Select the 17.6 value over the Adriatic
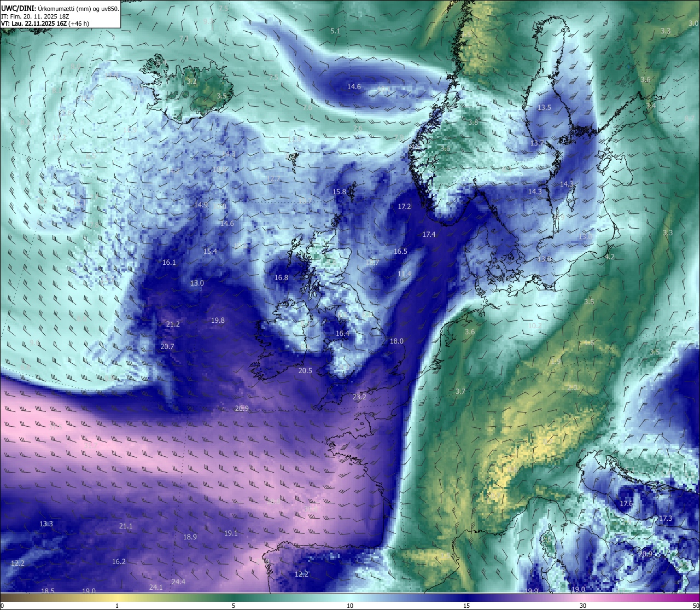The height and width of the screenshot is (610, 700). (626, 504)
